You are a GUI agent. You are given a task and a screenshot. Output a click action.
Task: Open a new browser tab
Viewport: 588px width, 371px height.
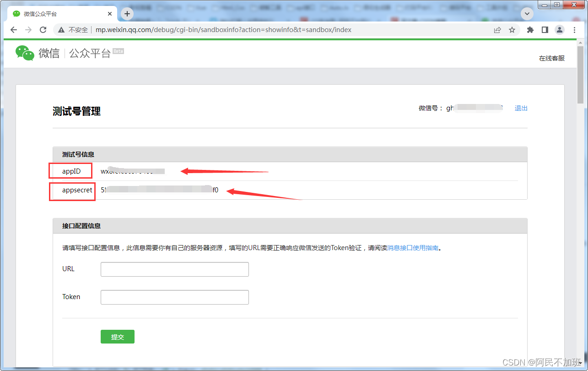(127, 14)
